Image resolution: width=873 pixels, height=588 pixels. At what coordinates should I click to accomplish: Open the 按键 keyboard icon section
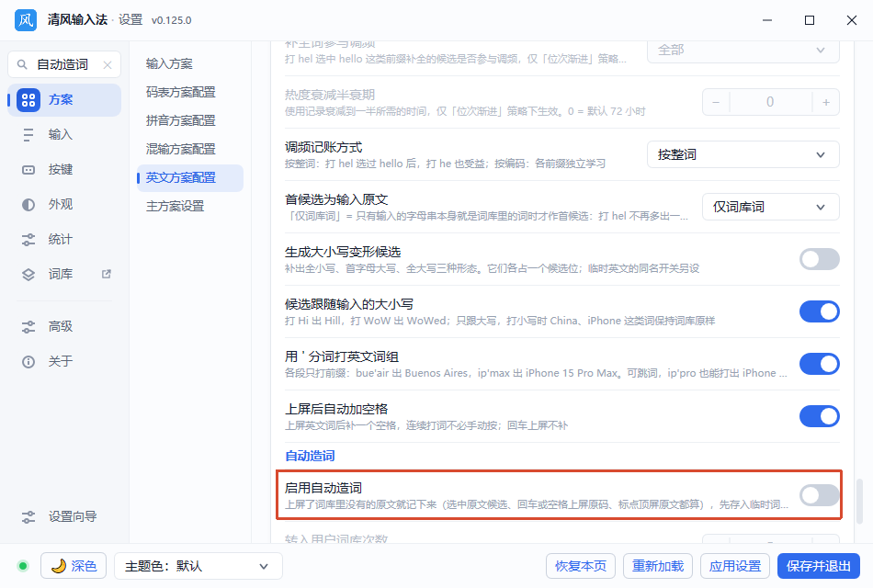tap(28, 170)
